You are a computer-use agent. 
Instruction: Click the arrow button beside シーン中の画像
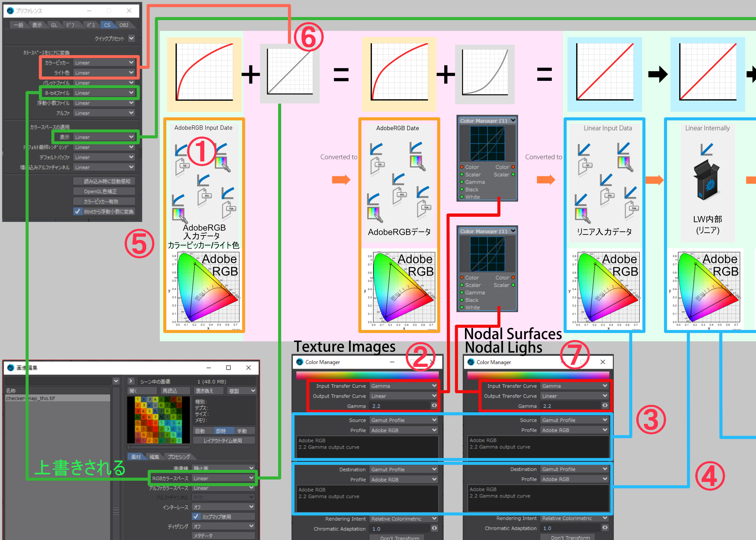[131, 381]
